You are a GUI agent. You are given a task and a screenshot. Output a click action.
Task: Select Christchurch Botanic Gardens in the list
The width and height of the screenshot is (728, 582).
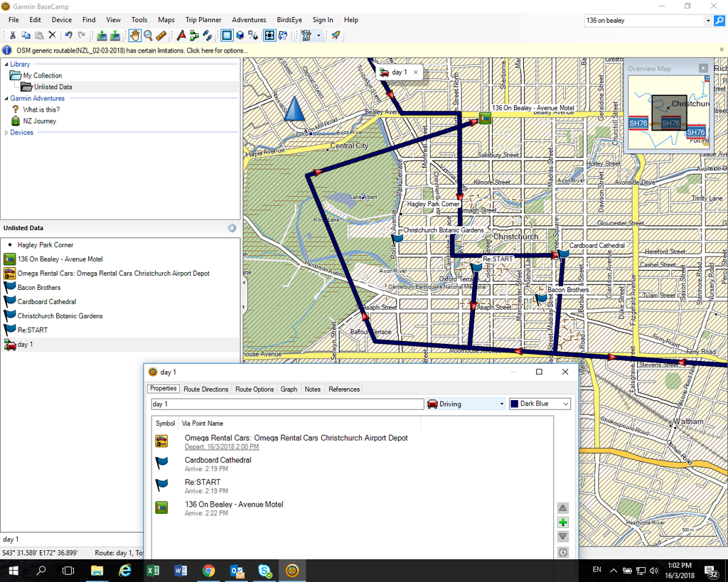[60, 316]
